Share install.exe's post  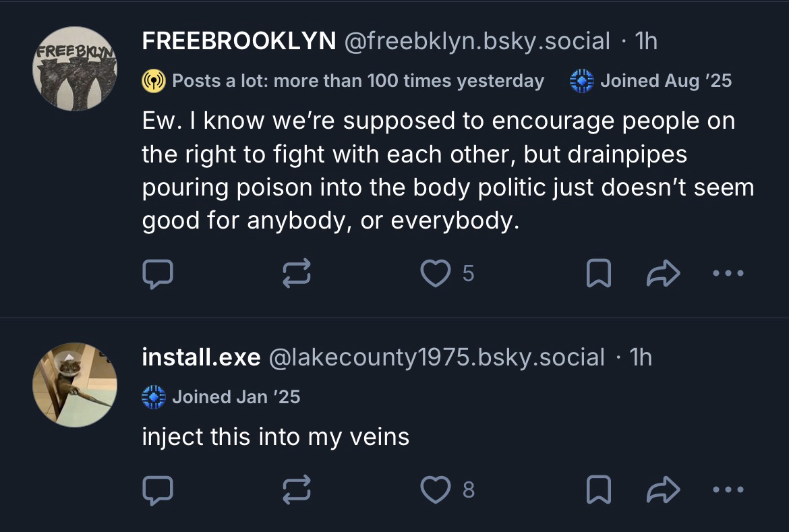(664, 490)
